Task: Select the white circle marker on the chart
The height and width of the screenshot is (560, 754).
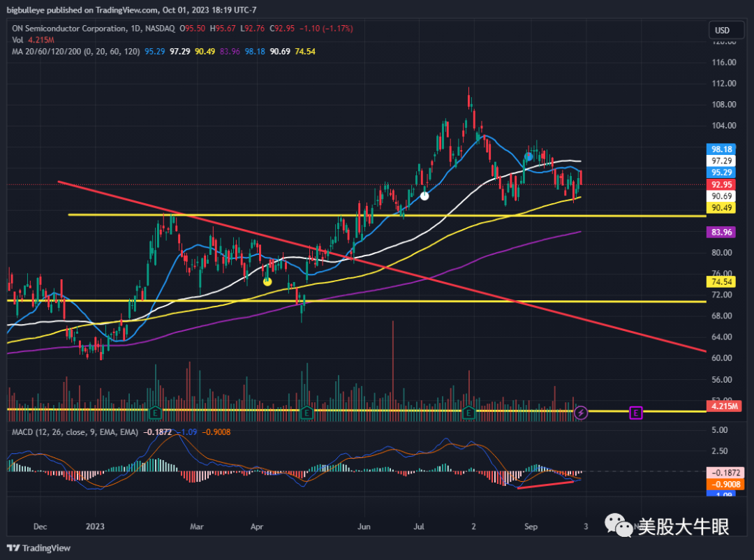Action: click(424, 196)
